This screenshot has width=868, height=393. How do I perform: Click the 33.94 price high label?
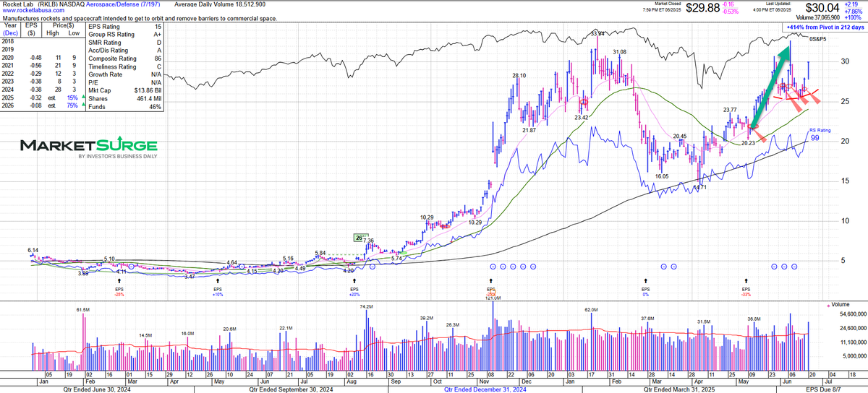tap(597, 34)
